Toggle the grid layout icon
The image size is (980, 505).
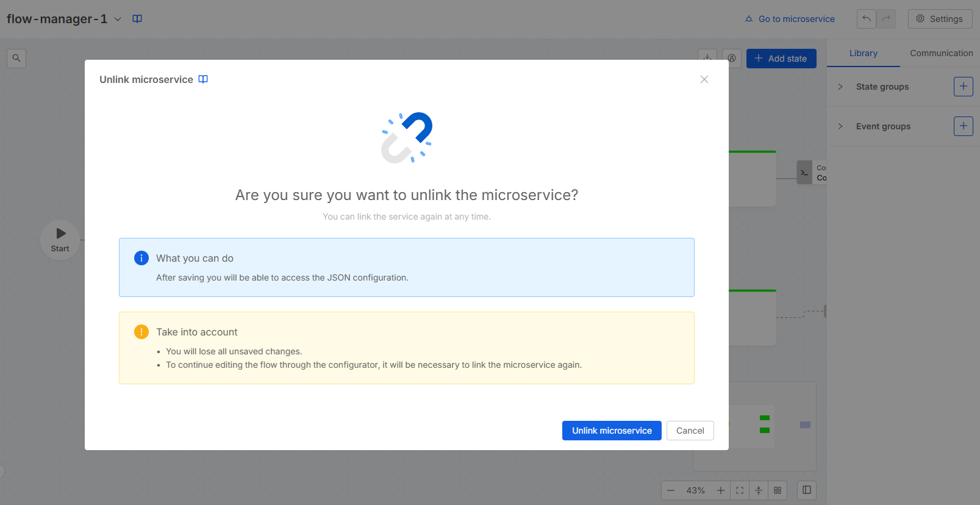pos(778,490)
